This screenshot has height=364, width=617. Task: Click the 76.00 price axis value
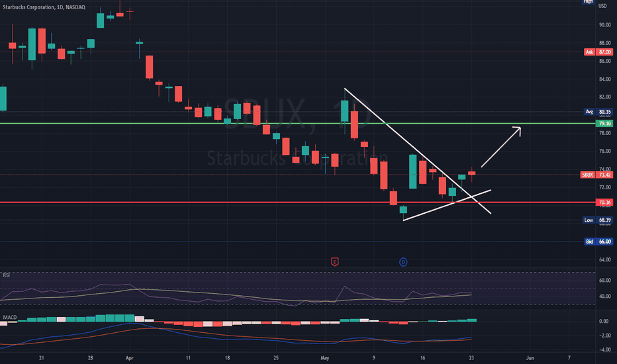[605, 151]
